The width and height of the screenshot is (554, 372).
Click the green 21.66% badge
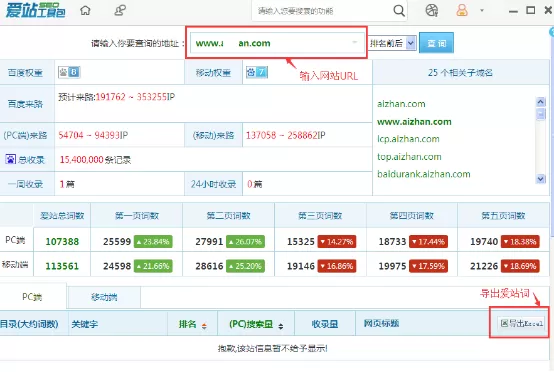[153, 266]
